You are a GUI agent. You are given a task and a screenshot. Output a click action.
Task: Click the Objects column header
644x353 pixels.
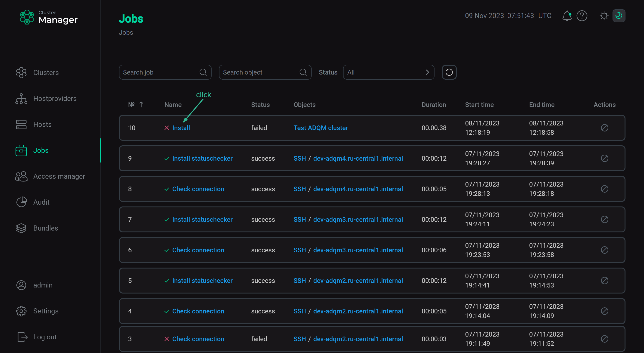304,104
